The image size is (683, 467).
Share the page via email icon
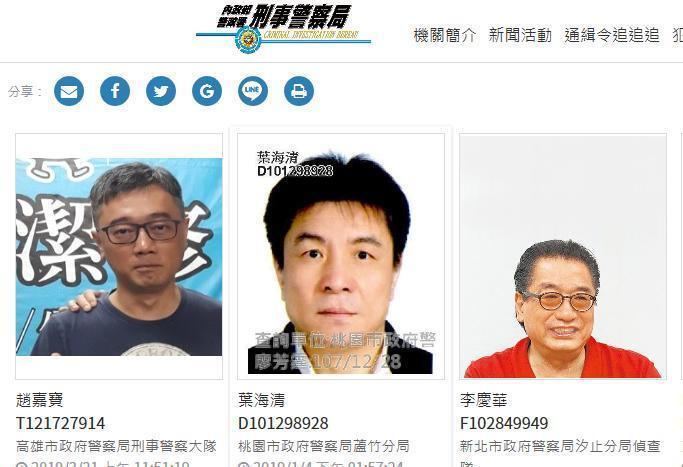pyautogui.click(x=69, y=91)
